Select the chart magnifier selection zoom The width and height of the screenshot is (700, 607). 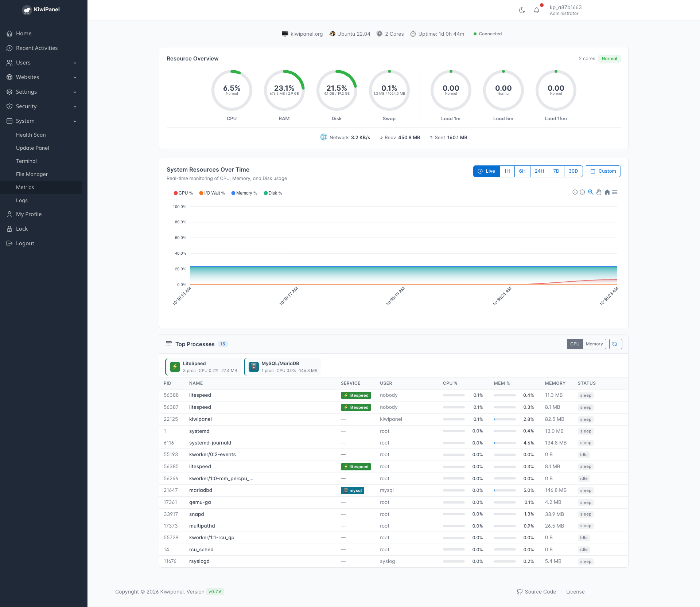[591, 192]
